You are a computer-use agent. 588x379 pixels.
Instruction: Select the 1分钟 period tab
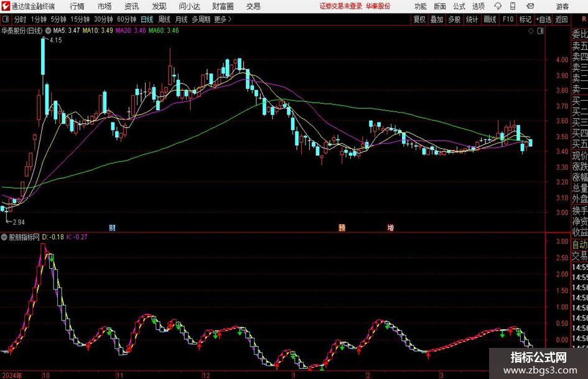coord(39,19)
